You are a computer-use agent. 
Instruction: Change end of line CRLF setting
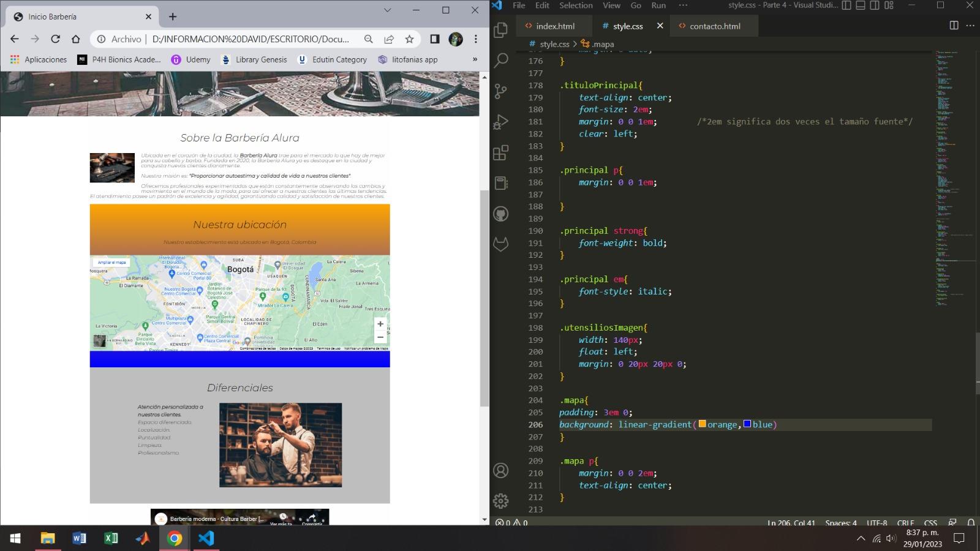pos(905,523)
